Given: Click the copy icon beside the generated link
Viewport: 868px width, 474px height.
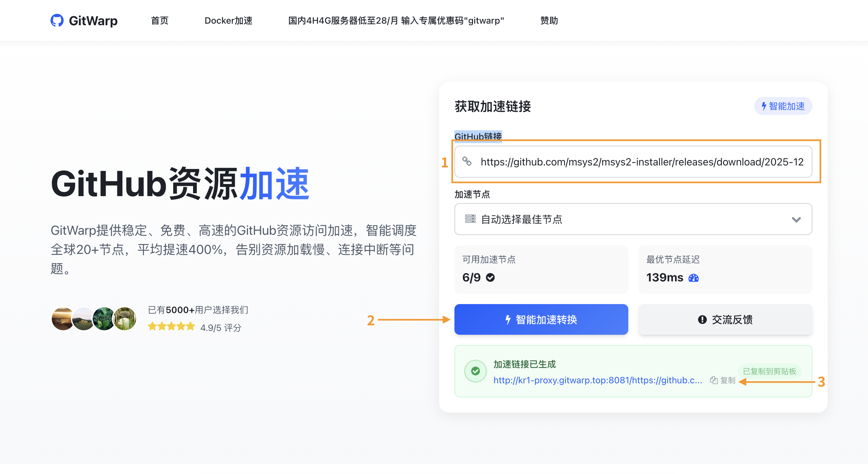Looking at the screenshot, I should tap(713, 380).
